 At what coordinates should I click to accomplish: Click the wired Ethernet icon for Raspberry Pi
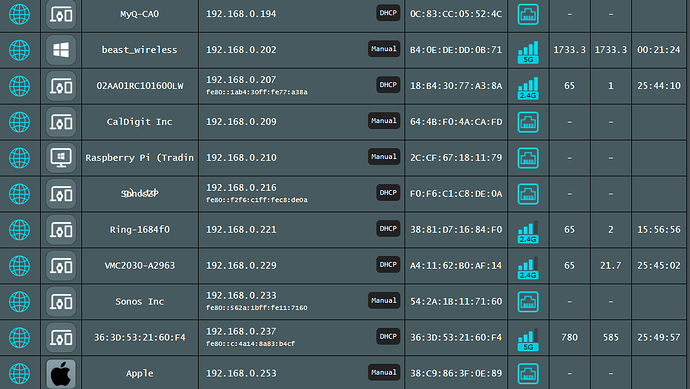528,158
